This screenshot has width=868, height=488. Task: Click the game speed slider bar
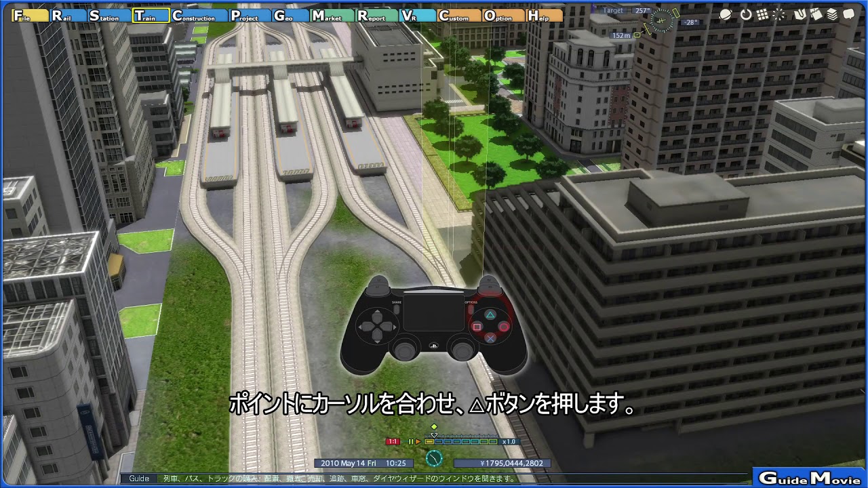pos(461,442)
